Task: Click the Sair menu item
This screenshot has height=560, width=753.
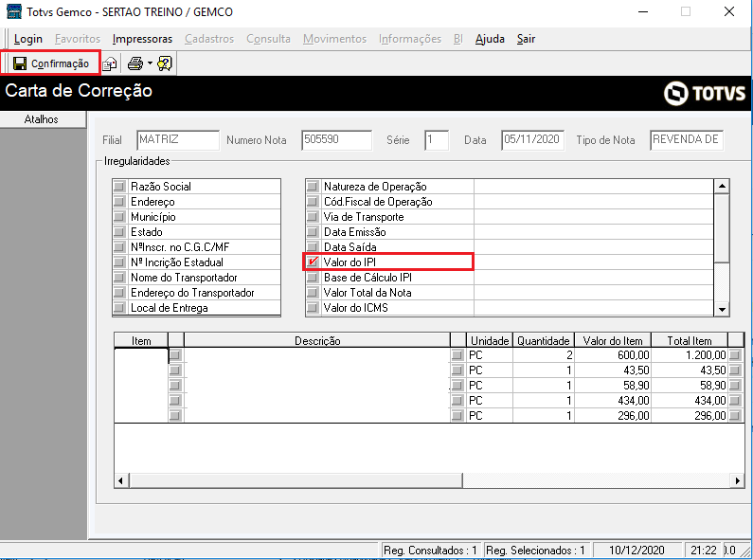Action: coord(526,39)
